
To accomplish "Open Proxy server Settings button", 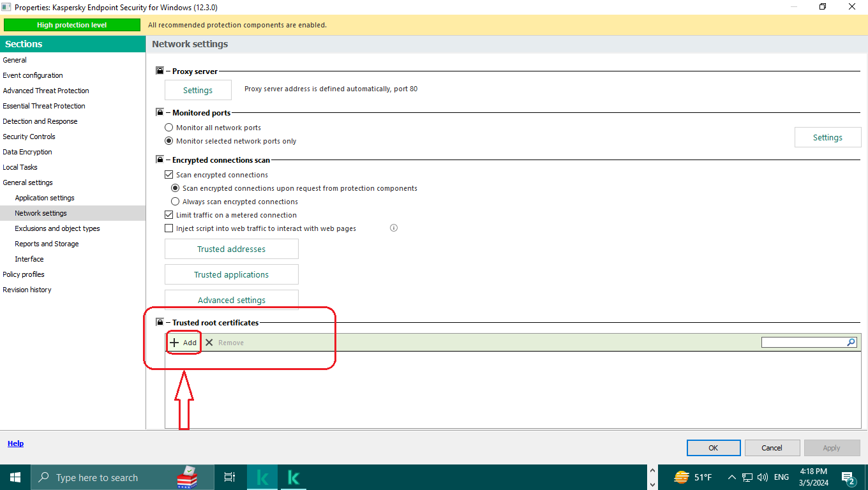I will [x=198, y=90].
